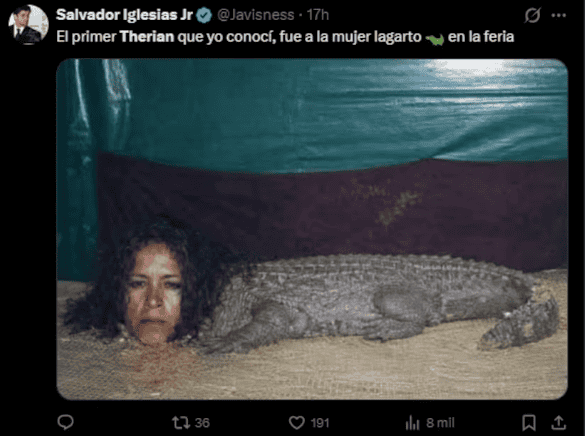Image resolution: width=585 pixels, height=436 pixels.
Task: Open Salvador Iglesias Jr profile avatar
Action: point(28,25)
